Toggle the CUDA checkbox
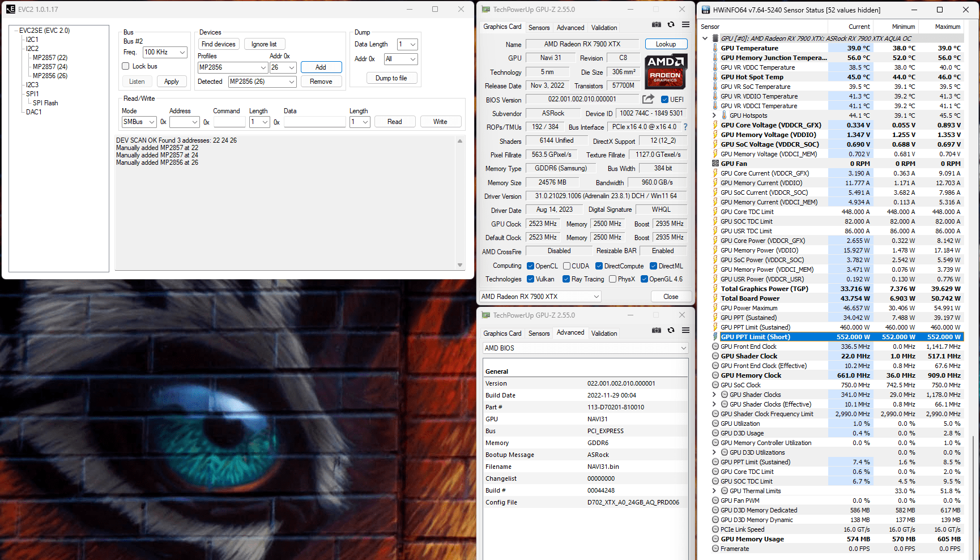This screenshot has height=560, width=980. pos(566,266)
